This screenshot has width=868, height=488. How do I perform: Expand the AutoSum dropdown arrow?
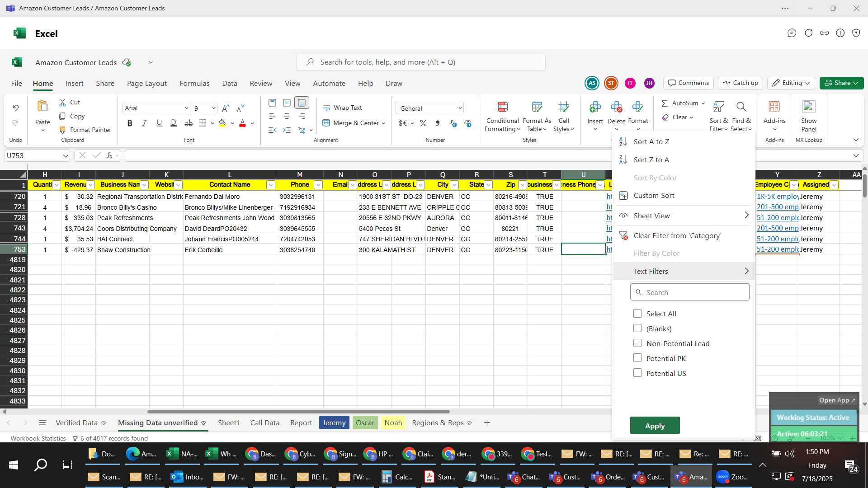pyautogui.click(x=703, y=103)
